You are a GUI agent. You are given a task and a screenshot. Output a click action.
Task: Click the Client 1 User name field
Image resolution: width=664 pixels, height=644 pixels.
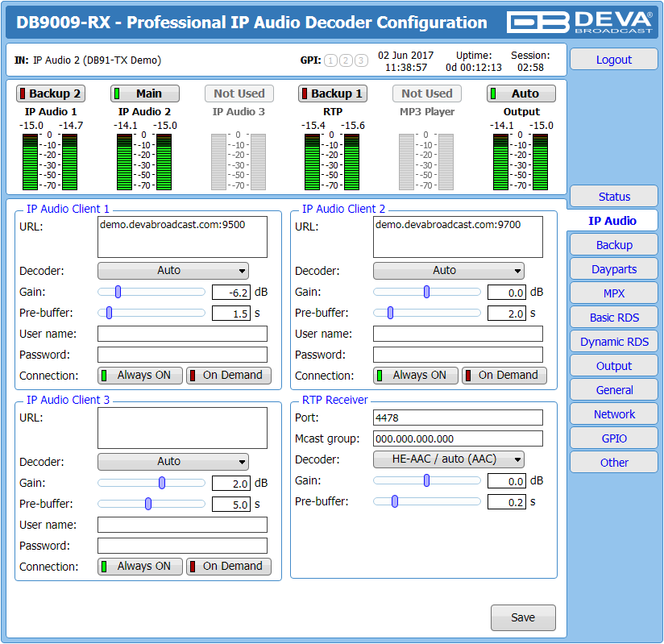tap(182, 334)
